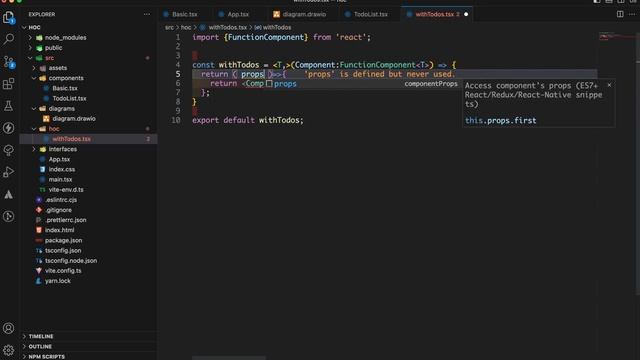Collapse the HOC root folder
Viewport: 640px width, 360px height.
point(24,27)
